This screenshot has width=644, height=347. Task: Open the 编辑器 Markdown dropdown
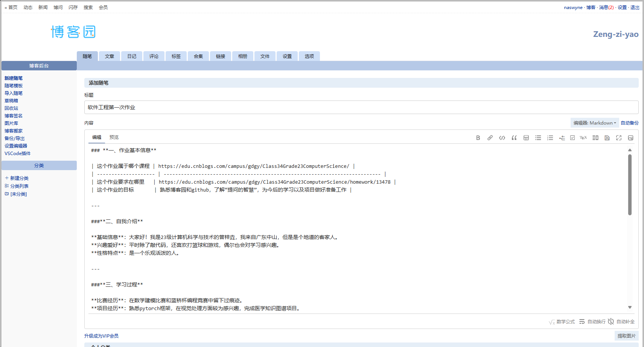click(595, 123)
